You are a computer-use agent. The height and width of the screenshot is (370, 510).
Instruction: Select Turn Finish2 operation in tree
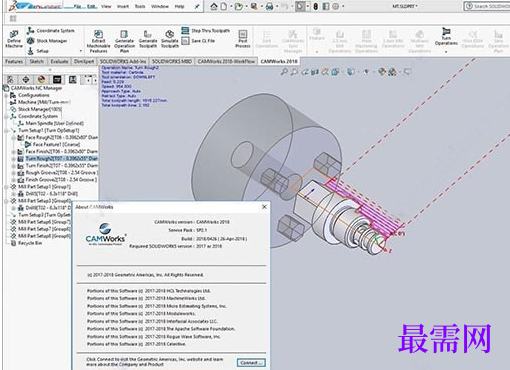(58, 166)
